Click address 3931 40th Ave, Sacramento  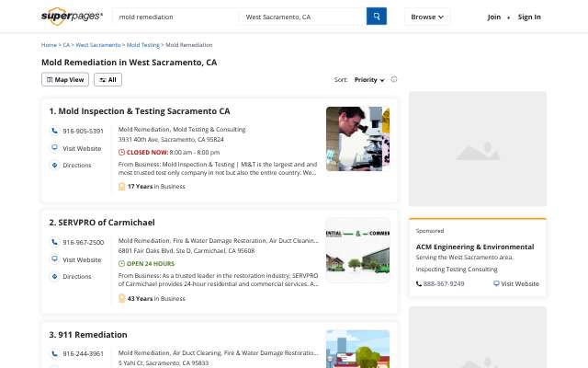pyautogui.click(x=171, y=139)
